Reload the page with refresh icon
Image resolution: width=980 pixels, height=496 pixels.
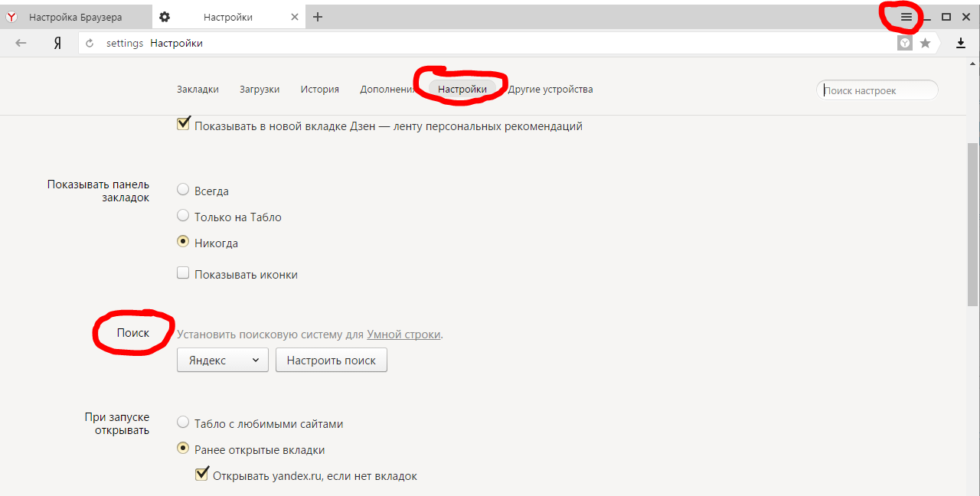click(x=90, y=44)
